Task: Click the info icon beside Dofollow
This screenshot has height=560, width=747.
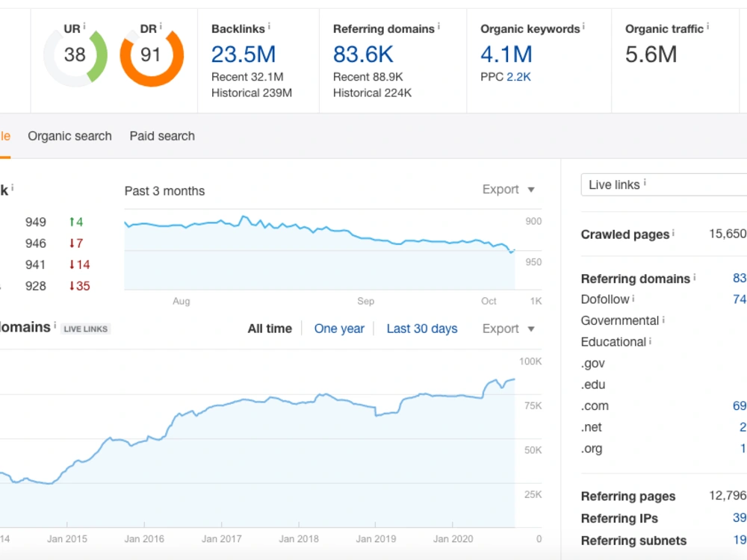Action: (633, 298)
